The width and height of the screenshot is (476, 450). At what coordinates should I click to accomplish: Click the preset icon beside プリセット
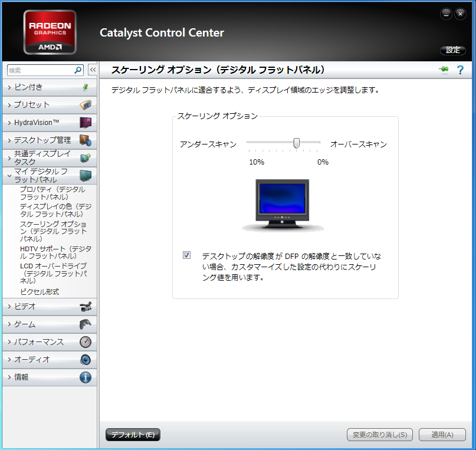point(86,105)
